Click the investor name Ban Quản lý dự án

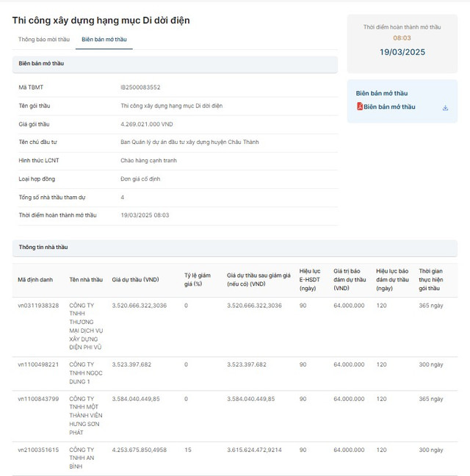click(189, 142)
